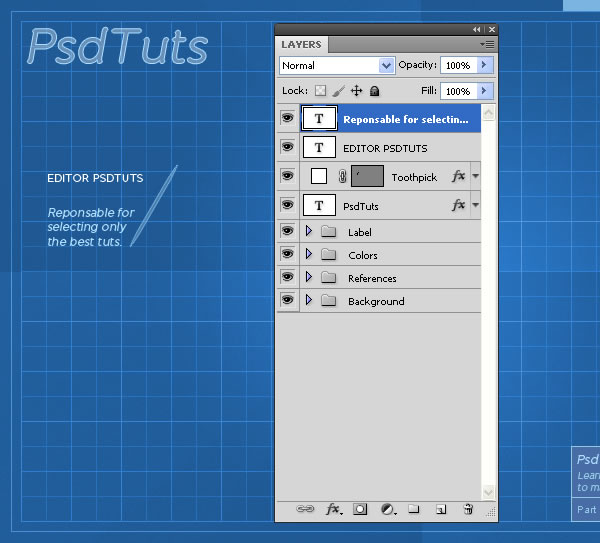Click Colors group folder icon
This screenshot has height=543, width=600.
328,254
